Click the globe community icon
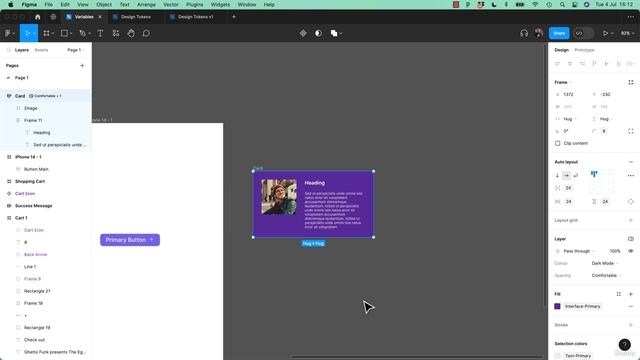640x360 pixels. tap(53, 17)
